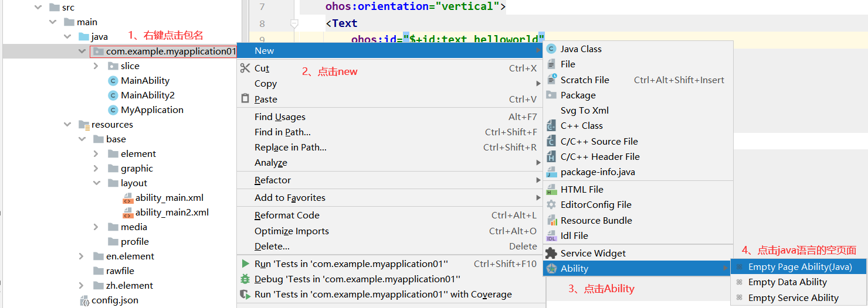The width and height of the screenshot is (868, 308).
Task: Open ability_main2.xml in the tree
Action: point(172,213)
